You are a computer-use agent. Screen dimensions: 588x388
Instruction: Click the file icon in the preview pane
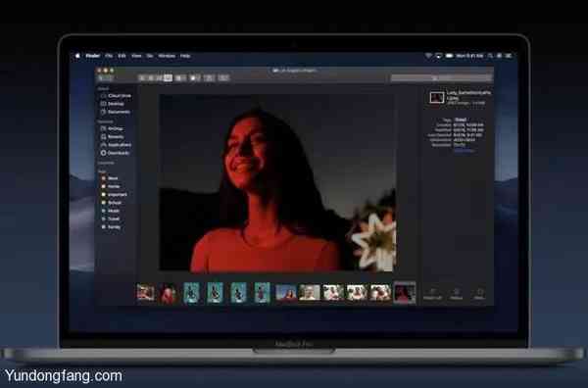pyautogui.click(x=436, y=97)
